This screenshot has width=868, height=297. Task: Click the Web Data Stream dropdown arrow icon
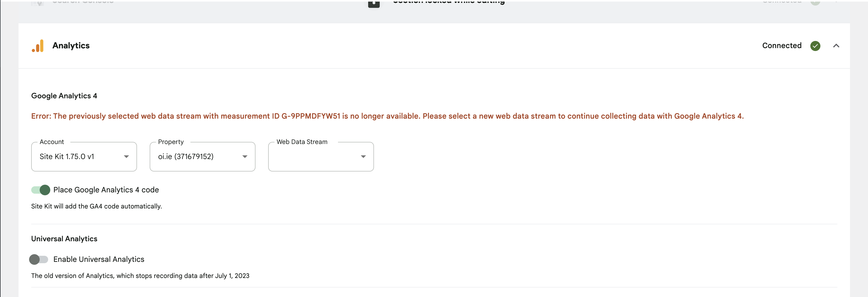(x=363, y=156)
